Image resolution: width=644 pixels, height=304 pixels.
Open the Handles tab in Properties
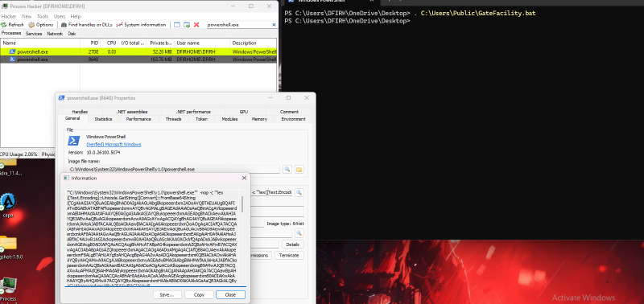click(x=80, y=112)
